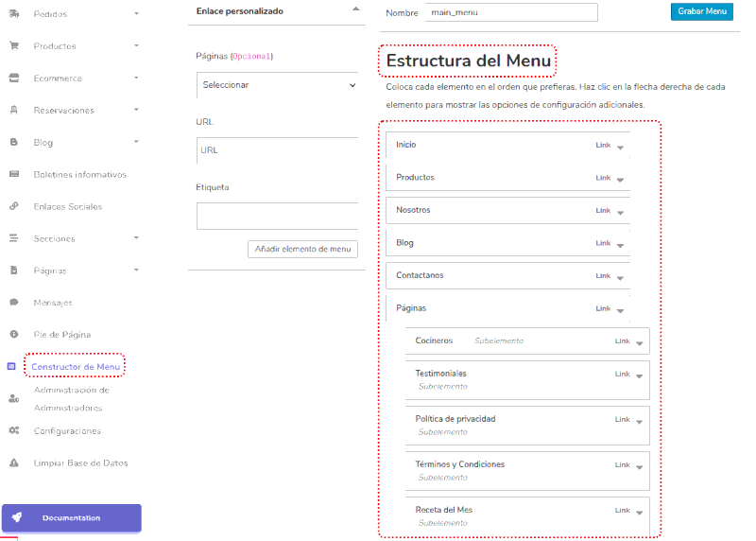The height and width of the screenshot is (541, 756).
Task: Click Añadir elemento de menu button
Action: pos(302,249)
